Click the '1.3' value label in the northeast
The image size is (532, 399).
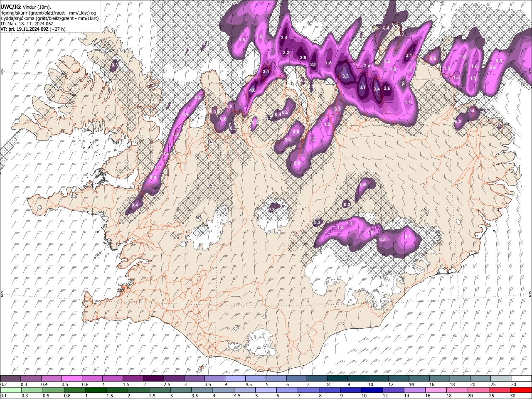tap(447, 68)
